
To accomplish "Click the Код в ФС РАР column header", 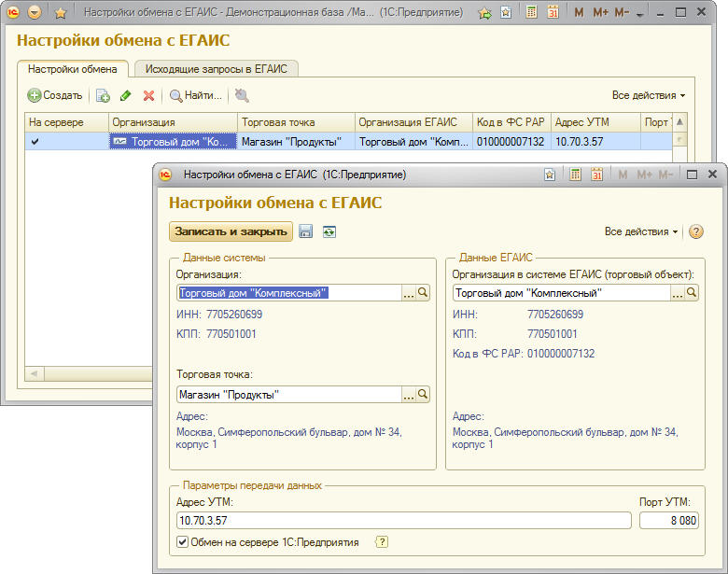I will pos(511,122).
